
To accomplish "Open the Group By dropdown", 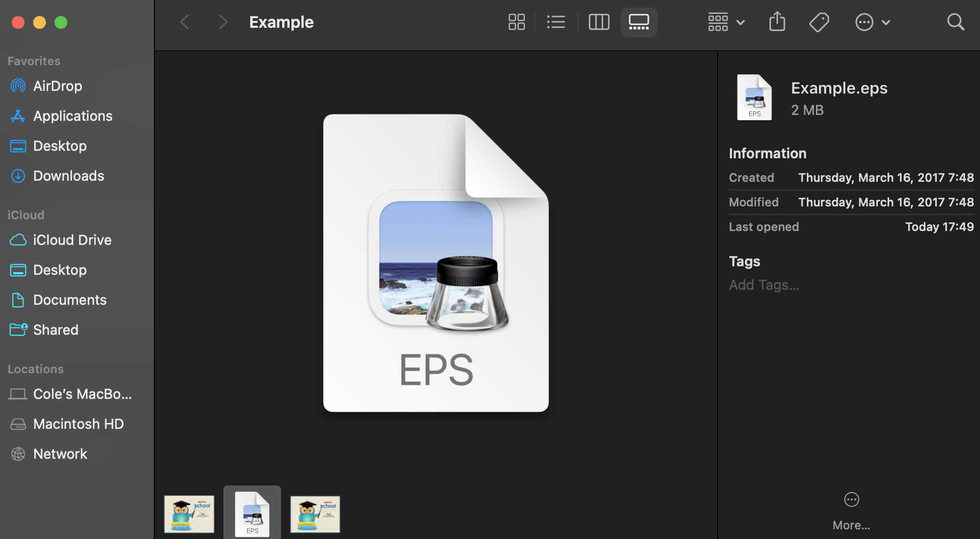I will click(726, 22).
